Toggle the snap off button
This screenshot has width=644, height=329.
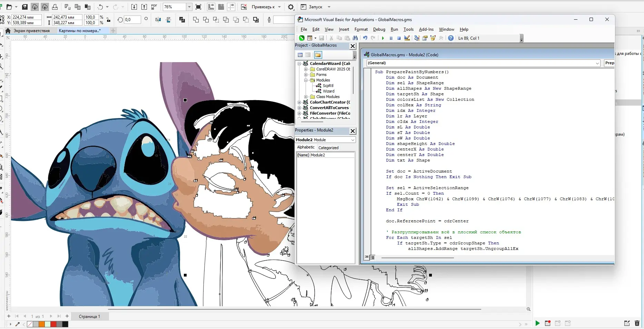point(244,7)
